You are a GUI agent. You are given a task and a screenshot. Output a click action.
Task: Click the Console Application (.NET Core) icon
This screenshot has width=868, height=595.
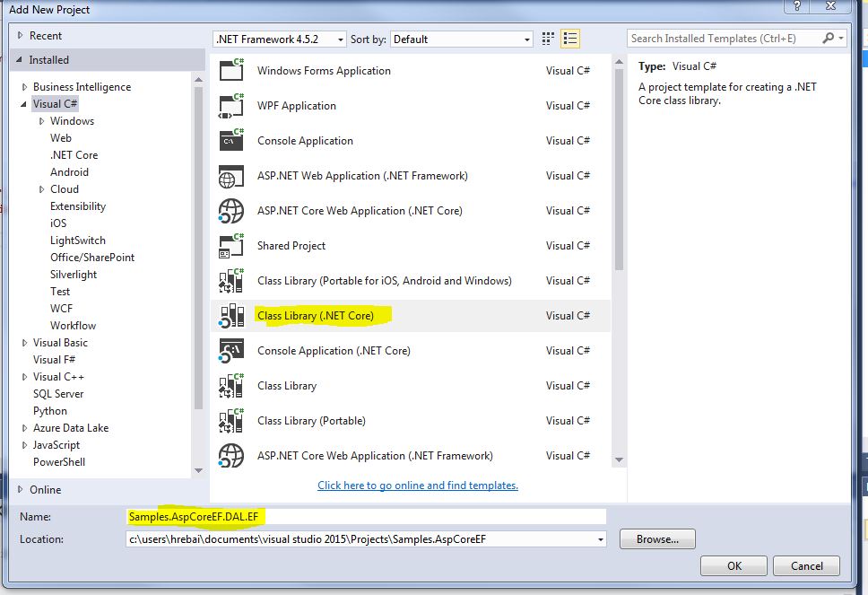coord(231,351)
